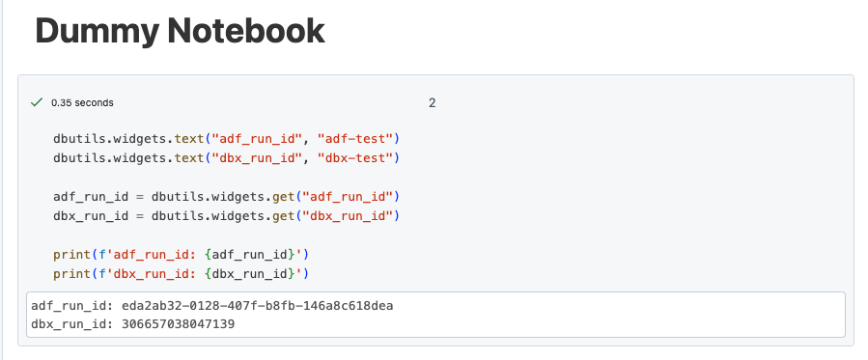The image size is (868, 360).
Task: Click the dbx_run_id number 306657038047139 in the output
Action: pos(179,324)
